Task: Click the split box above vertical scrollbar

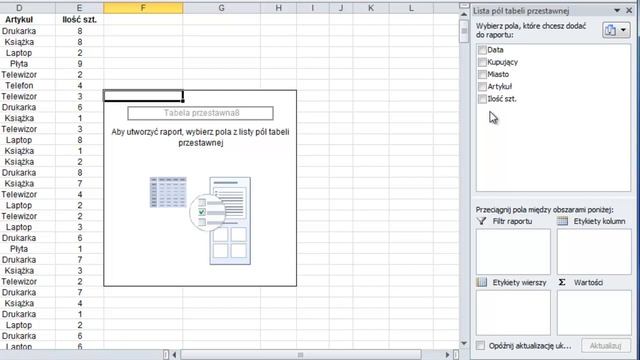Action: pyautogui.click(x=464, y=6)
